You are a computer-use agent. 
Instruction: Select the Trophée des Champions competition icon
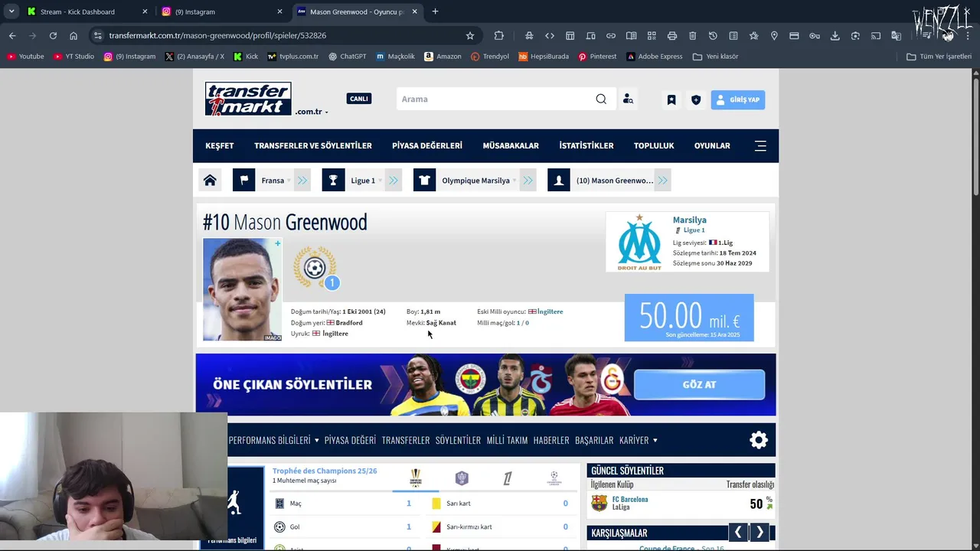tap(416, 478)
